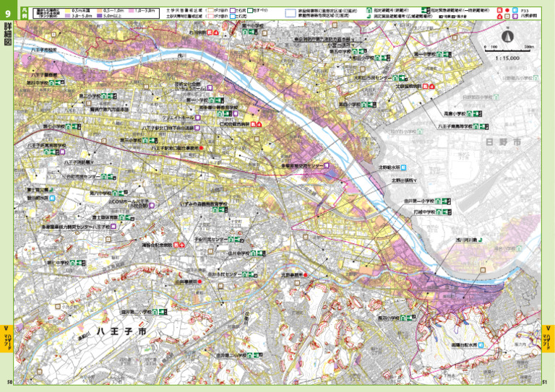This screenshot has height=392, width=555.
Task: Click the purple icon beside クリエイトホール
Action: tap(197, 118)
